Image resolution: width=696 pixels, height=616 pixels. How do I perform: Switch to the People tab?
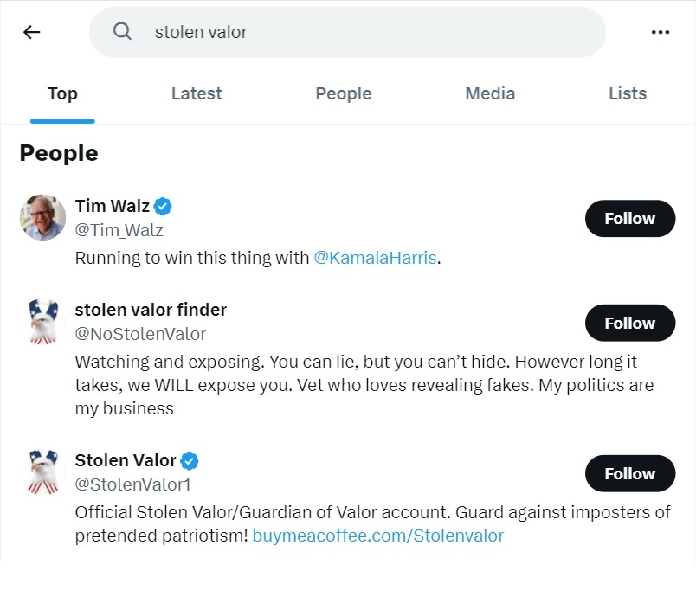tap(343, 93)
